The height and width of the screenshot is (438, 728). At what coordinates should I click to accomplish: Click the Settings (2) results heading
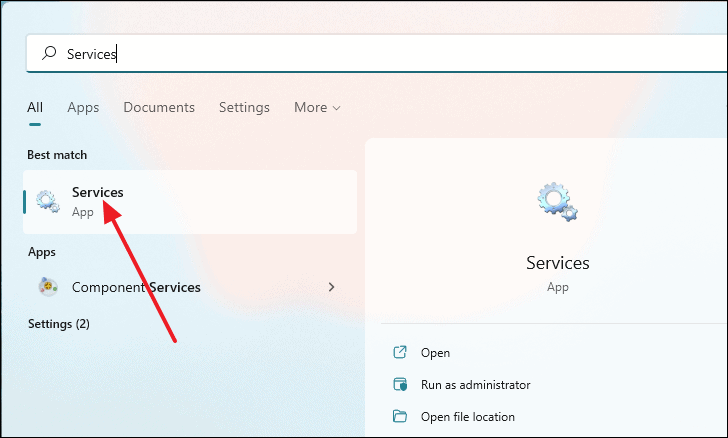tap(58, 324)
